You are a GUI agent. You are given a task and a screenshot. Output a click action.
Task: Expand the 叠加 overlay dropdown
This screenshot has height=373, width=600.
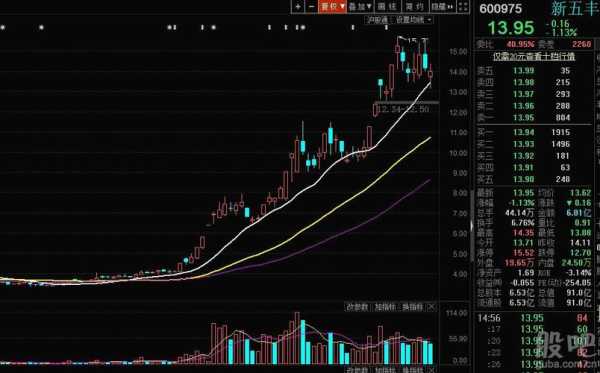coord(360,7)
